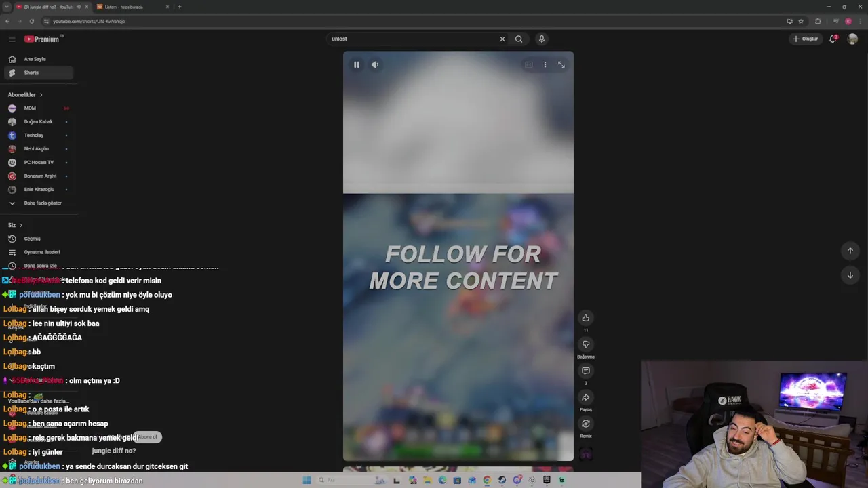Screen dimensions: 868x488
Task: Go to Ana Sayfa in sidebar
Action: [x=39, y=59]
